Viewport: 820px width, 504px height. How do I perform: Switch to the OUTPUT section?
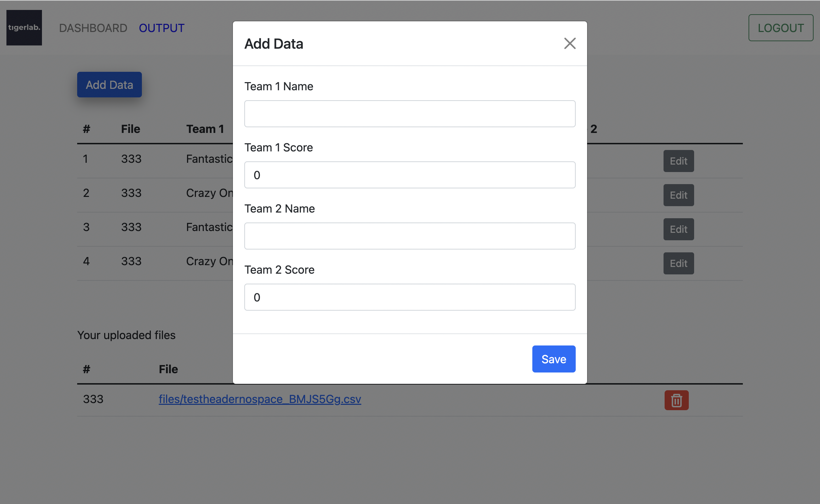161,28
